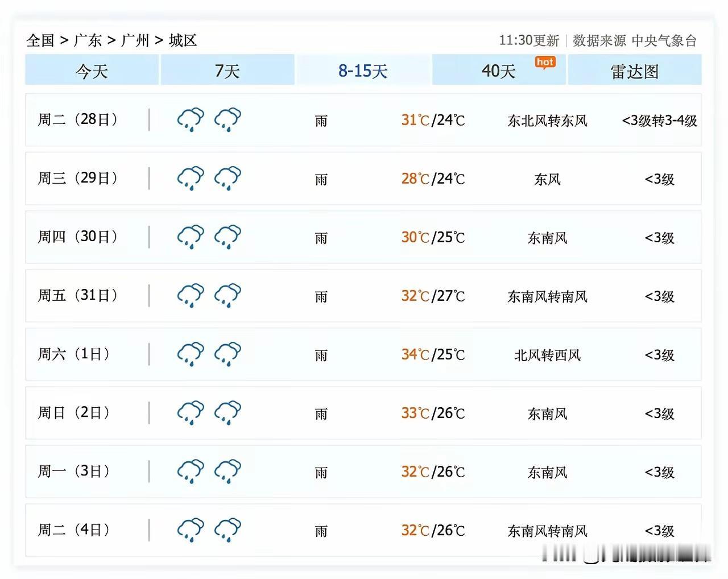The width and height of the screenshot is (728, 579).
Task: Click the second rain icon for 周三 29日
Action: click(227, 179)
